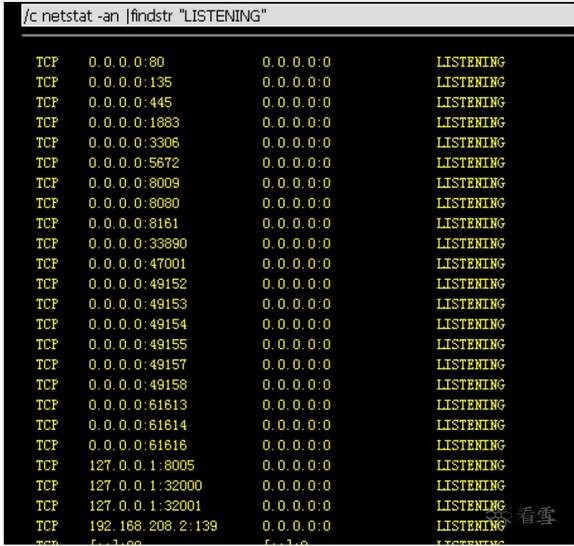This screenshot has width=574, height=546.
Task: Click the 0.0.0.0:61613 port entry
Action: [138, 405]
